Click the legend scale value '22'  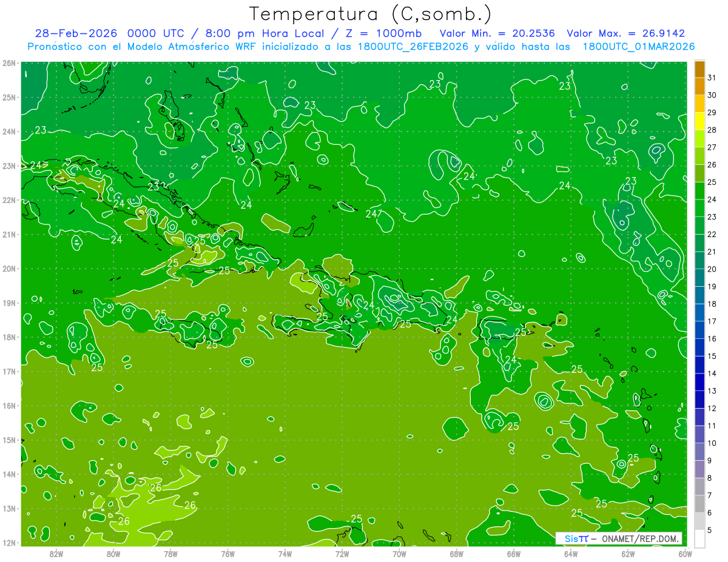pos(712,234)
